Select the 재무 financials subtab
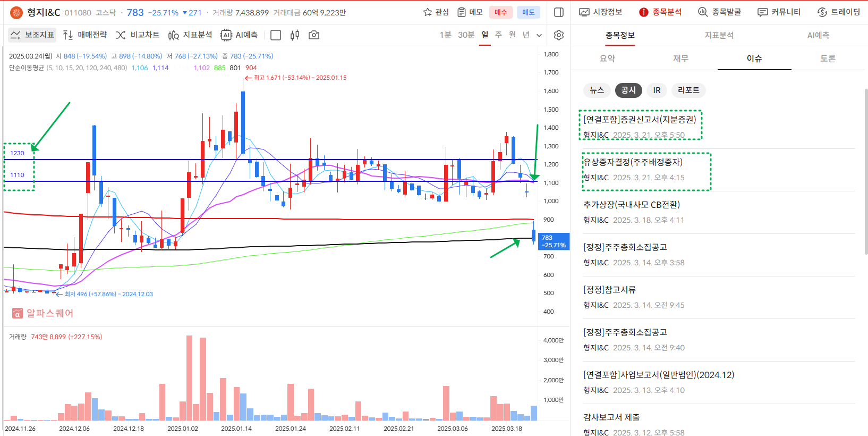Image resolution: width=868 pixels, height=436 pixels. pos(680,58)
